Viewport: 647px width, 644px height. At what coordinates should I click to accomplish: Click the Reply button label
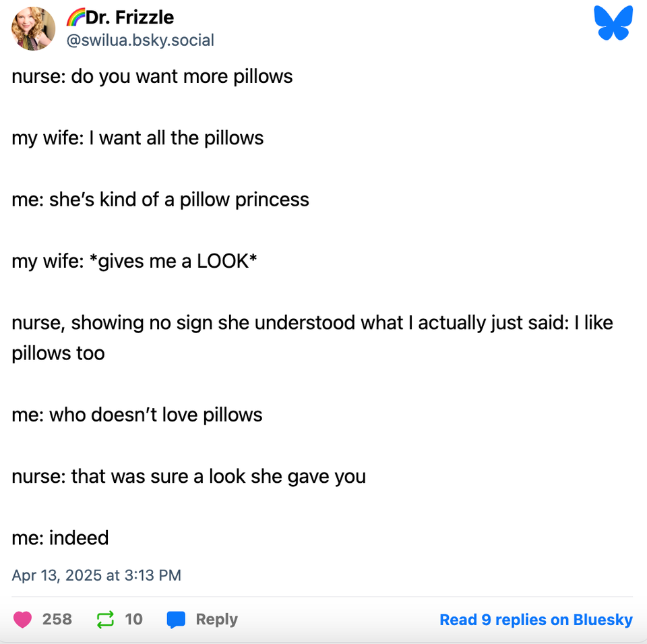pos(216,619)
